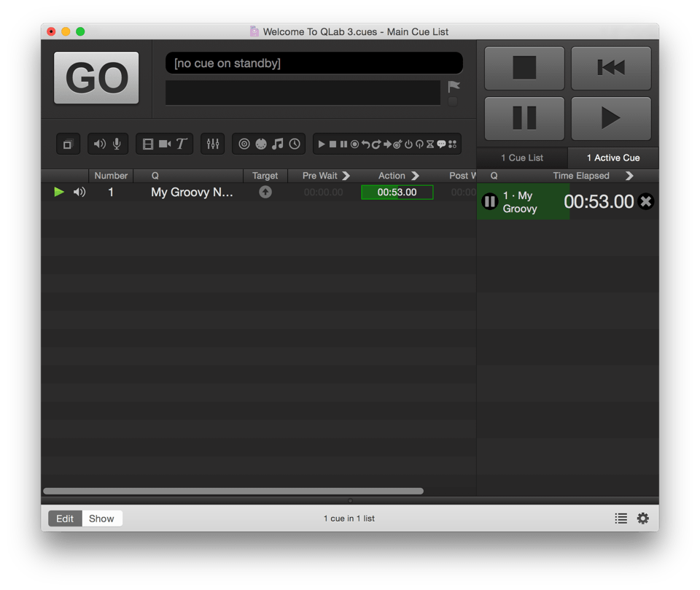Add a Group cue from toolbar
The width and height of the screenshot is (700, 590).
68,144
